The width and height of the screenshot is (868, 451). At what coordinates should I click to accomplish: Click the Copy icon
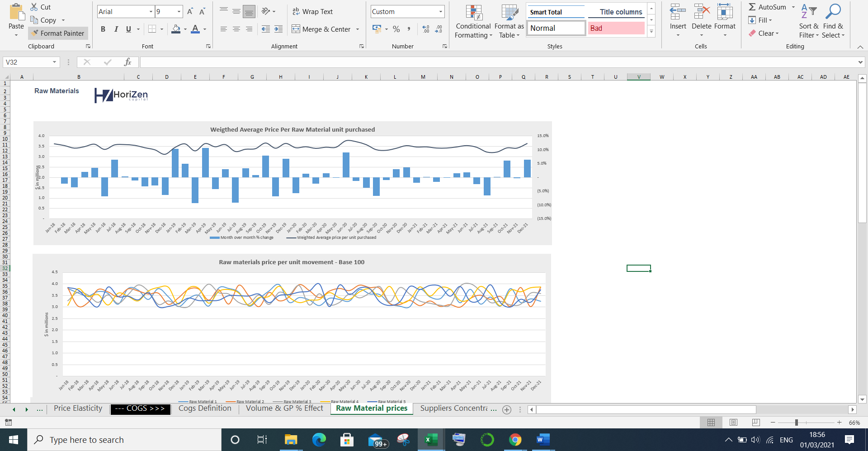coord(34,20)
